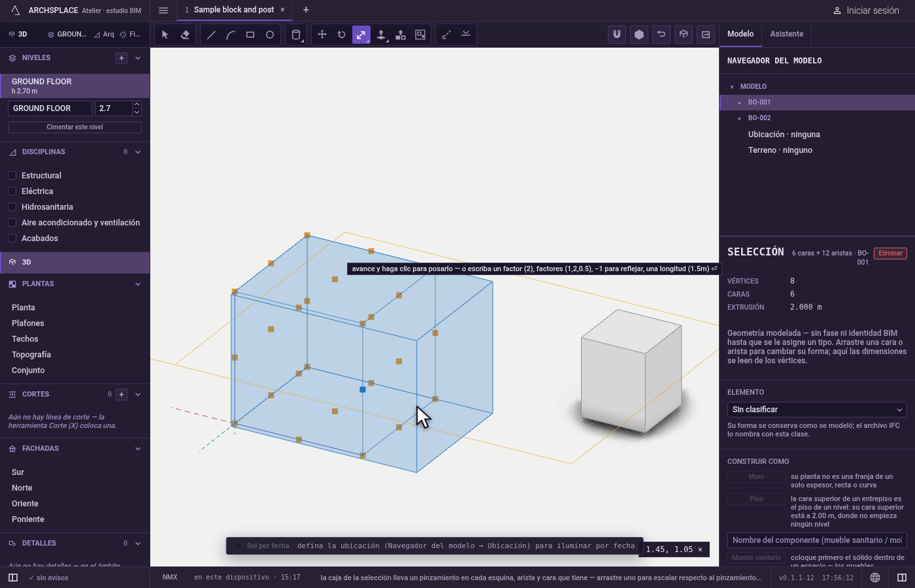
Task: Activate the arc drawing tool
Action: click(x=231, y=35)
